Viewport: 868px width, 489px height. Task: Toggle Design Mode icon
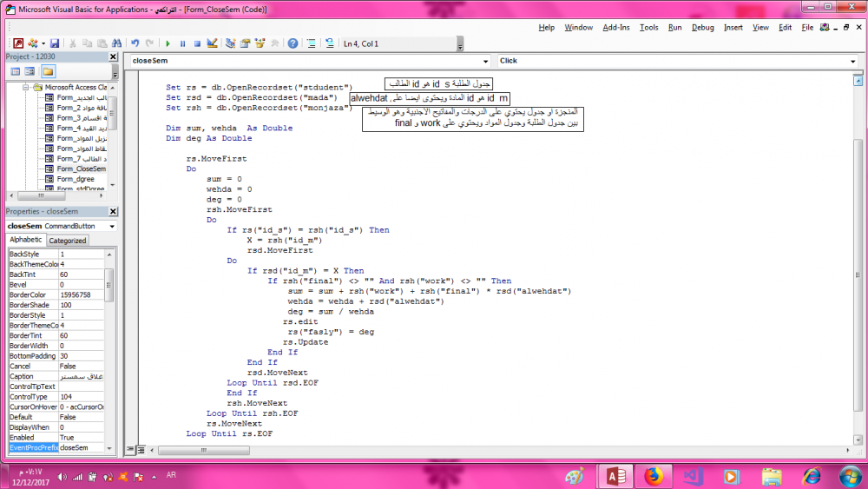point(212,43)
